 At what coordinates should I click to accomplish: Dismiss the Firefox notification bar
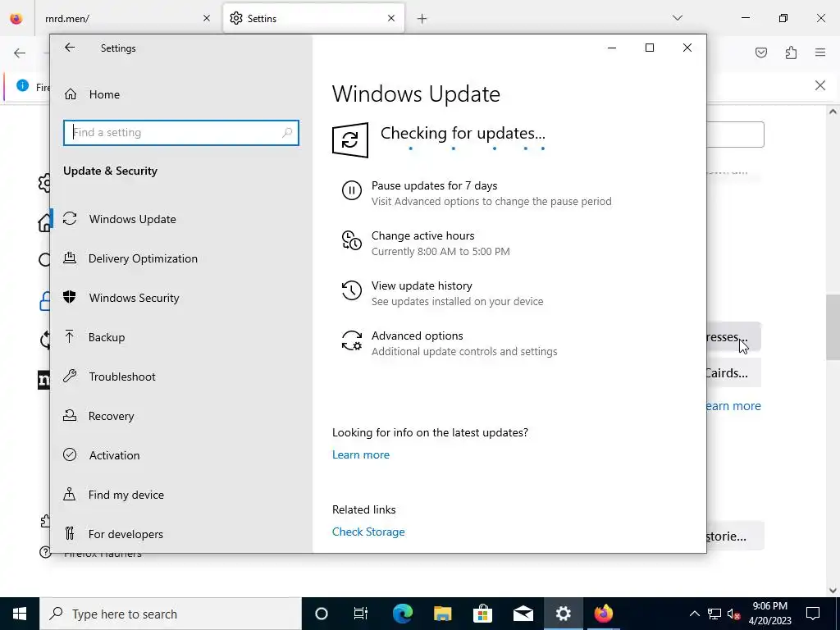pyautogui.click(x=820, y=85)
